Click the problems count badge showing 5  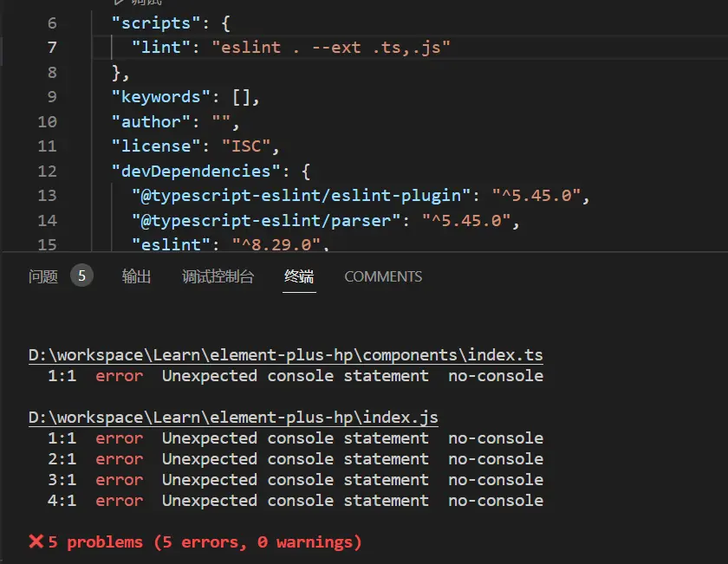point(81,276)
